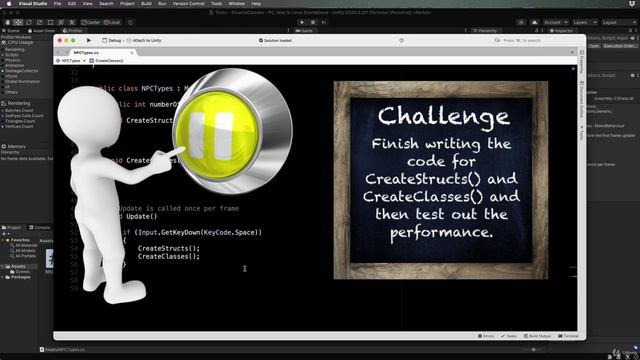This screenshot has height=360, width=640.
Task: Select Unity Transform tool
Action: click(x=61, y=22)
